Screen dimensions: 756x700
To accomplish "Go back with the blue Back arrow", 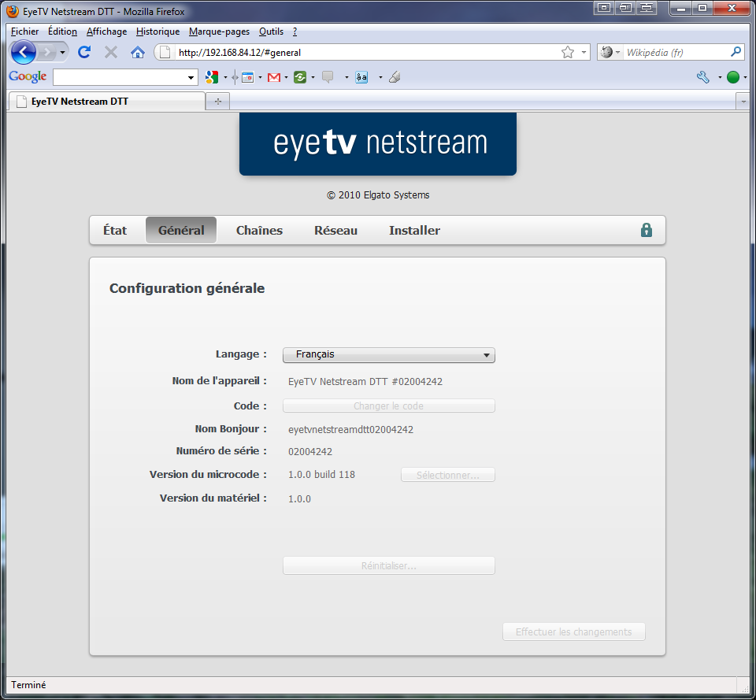I will point(23,52).
